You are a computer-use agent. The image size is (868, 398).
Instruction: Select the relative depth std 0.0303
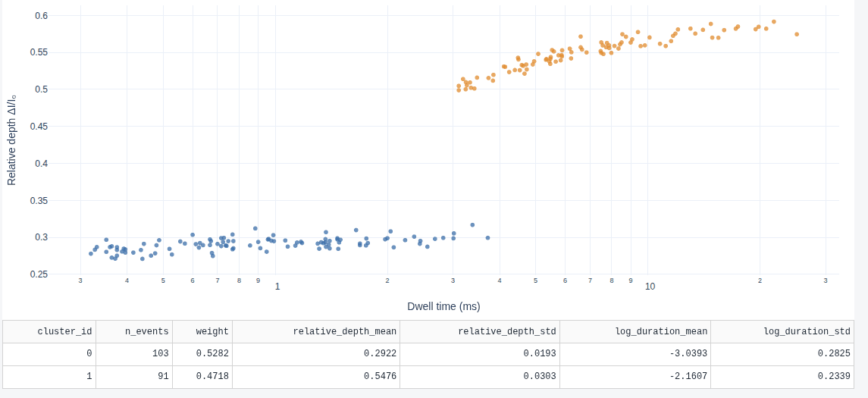tap(479, 377)
